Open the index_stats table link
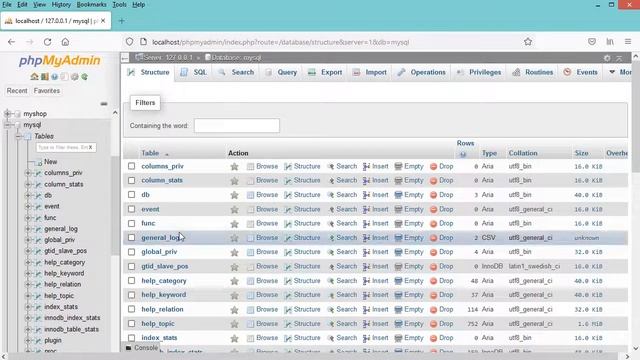This screenshot has height=360, width=640. pos(159,338)
